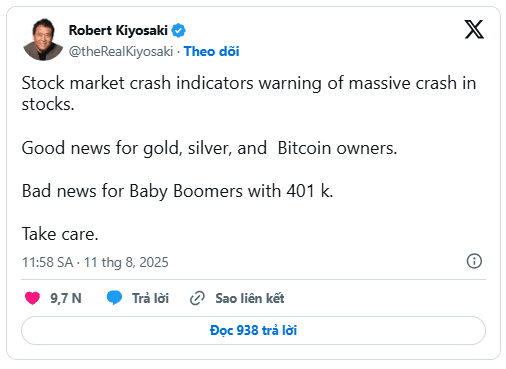The image size is (506, 369).
Task: Open the Robert Kiyosaki display name
Action: tap(118, 30)
